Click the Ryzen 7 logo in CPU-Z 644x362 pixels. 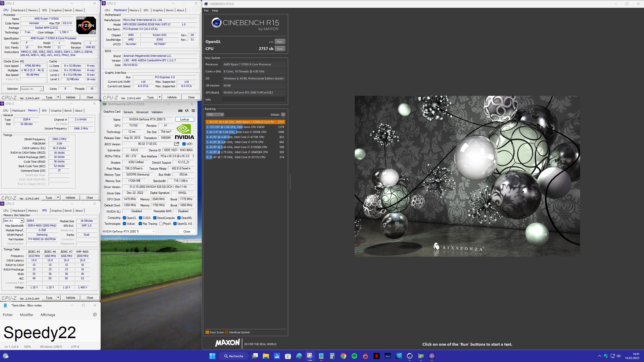pyautogui.click(x=86, y=25)
